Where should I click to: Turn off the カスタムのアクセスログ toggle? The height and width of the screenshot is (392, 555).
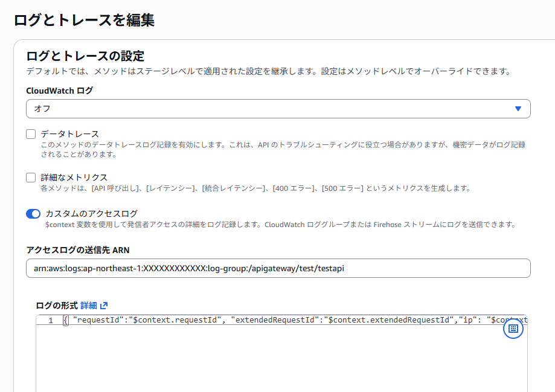click(x=33, y=214)
